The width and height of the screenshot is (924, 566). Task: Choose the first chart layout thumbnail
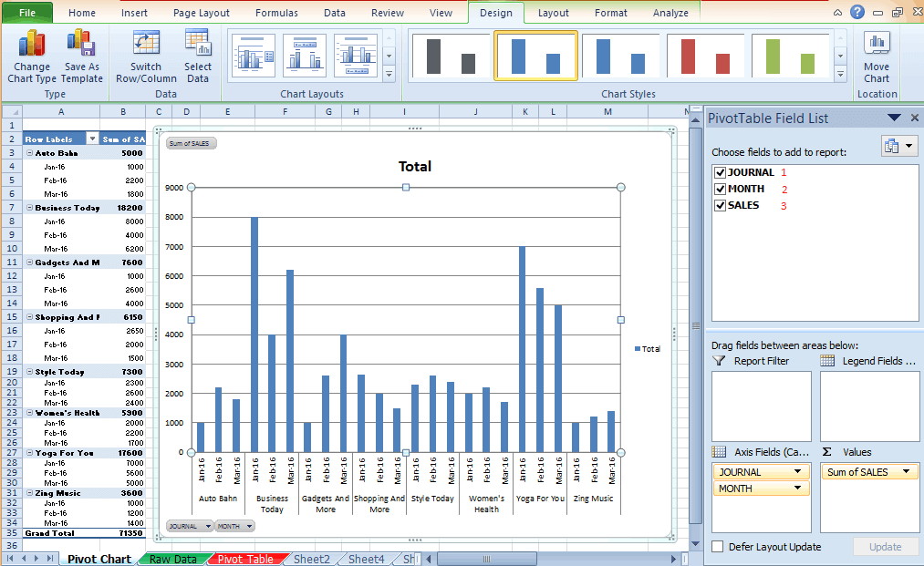coord(254,56)
